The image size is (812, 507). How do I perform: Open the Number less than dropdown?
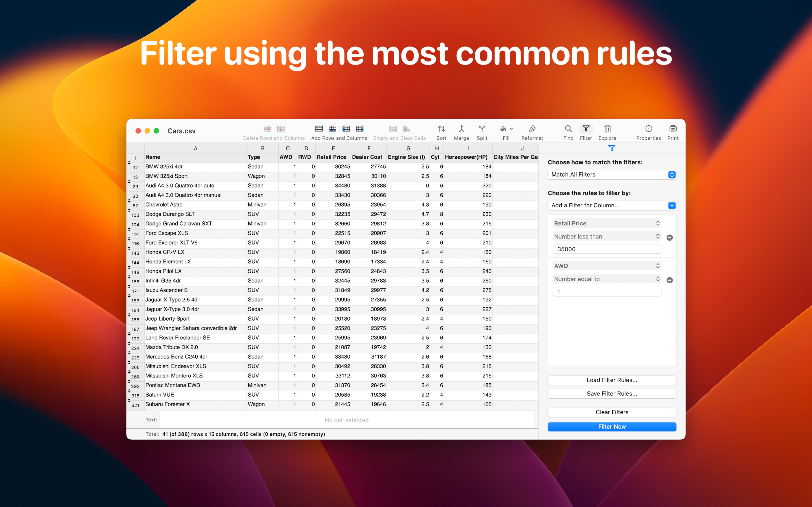607,236
